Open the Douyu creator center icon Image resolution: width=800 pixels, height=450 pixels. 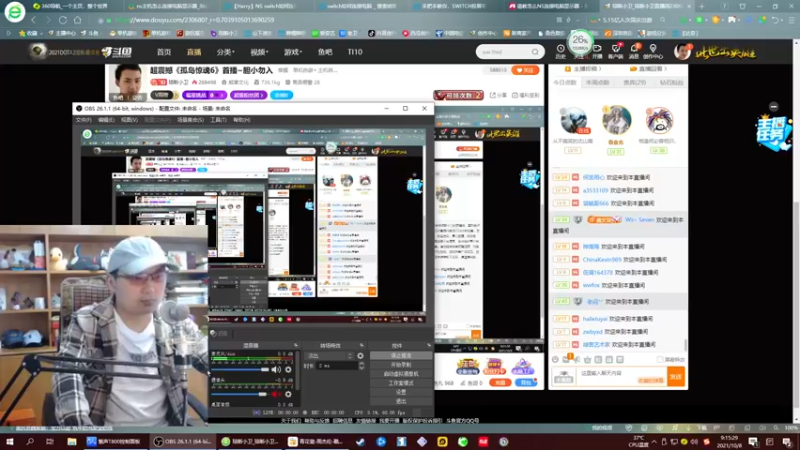(x=653, y=52)
